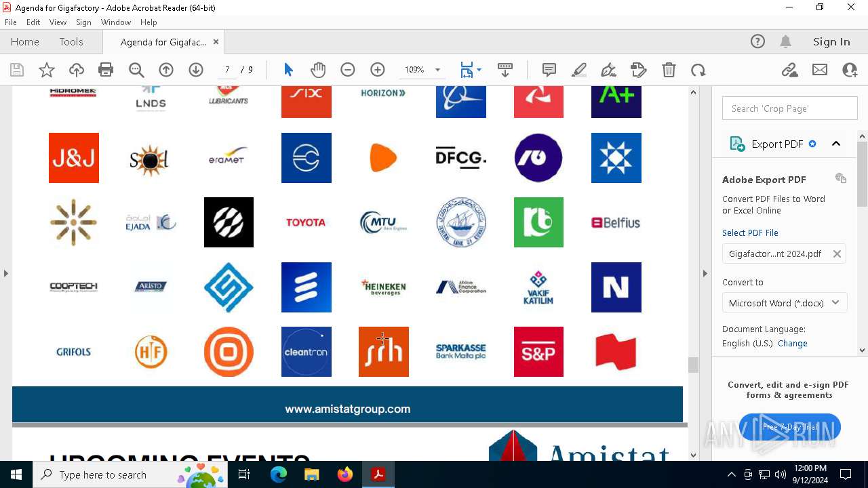This screenshot has height=488, width=868.
Task: Click the page number input field
Action: click(228, 70)
